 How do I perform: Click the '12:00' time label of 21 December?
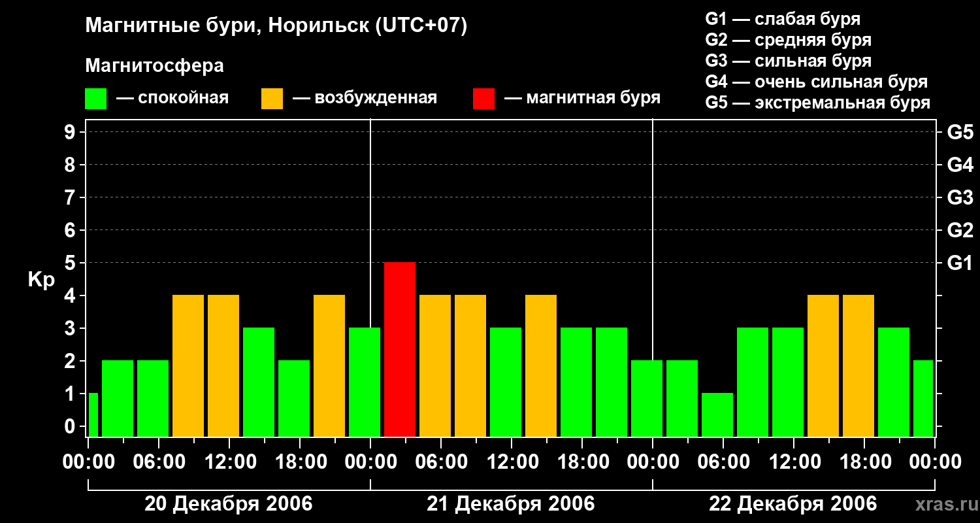coord(512,462)
